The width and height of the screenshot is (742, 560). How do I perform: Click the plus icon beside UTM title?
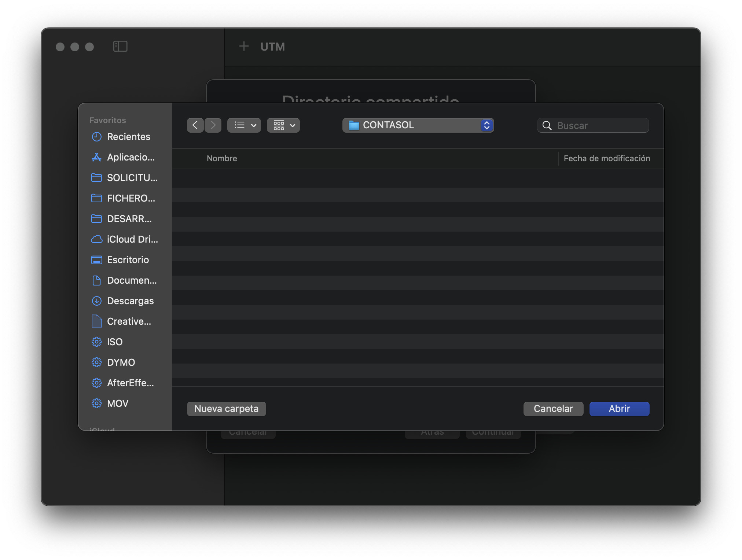point(244,46)
